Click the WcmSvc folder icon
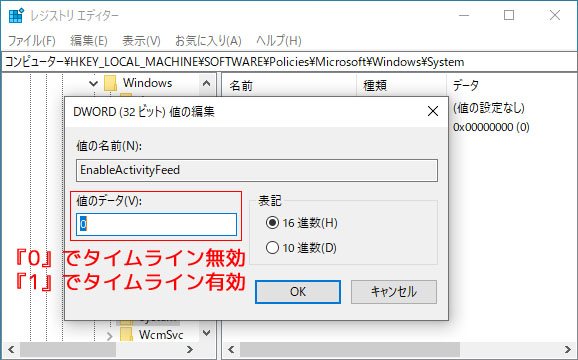Viewport: 578px width, 360px height. pos(126,335)
